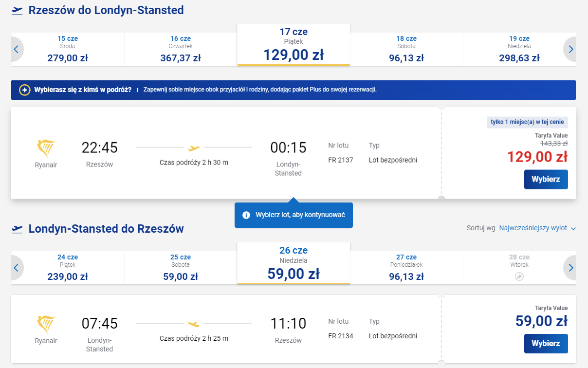
Task: Show later outbound dates with right arrow
Action: 570,49
